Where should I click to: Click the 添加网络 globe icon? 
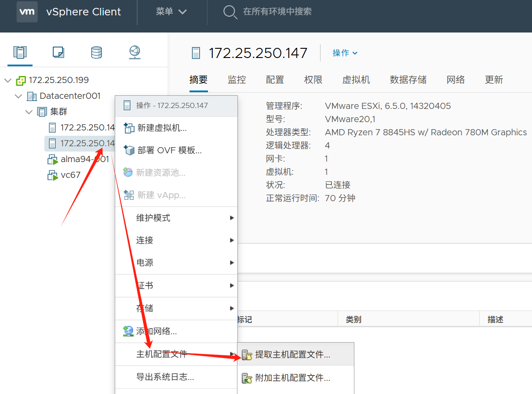tap(128, 331)
